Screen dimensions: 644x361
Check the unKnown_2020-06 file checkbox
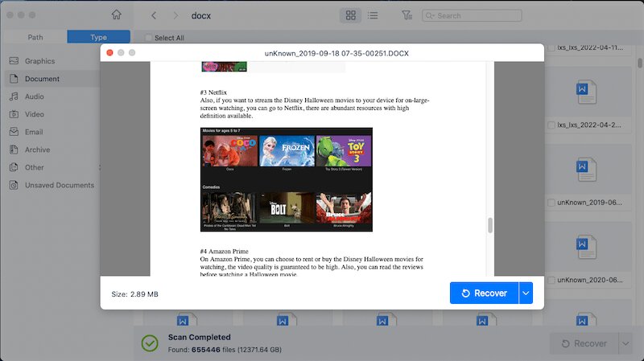coord(551,280)
